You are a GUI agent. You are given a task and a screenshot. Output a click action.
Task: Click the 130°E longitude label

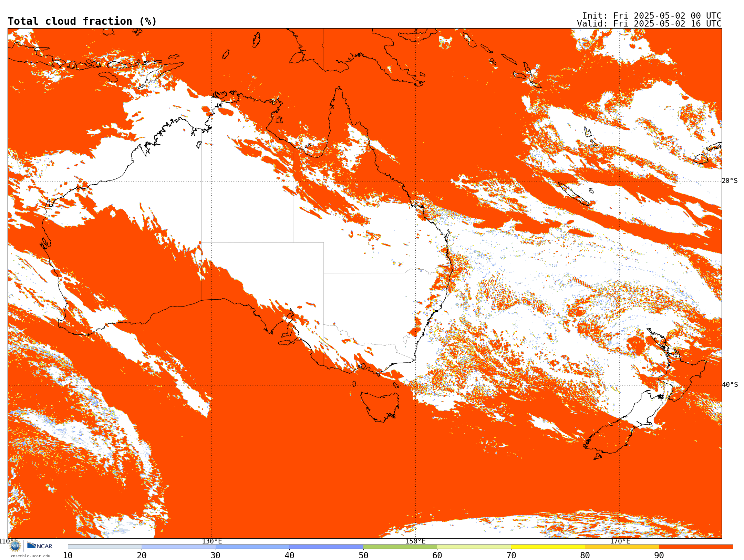(x=212, y=541)
